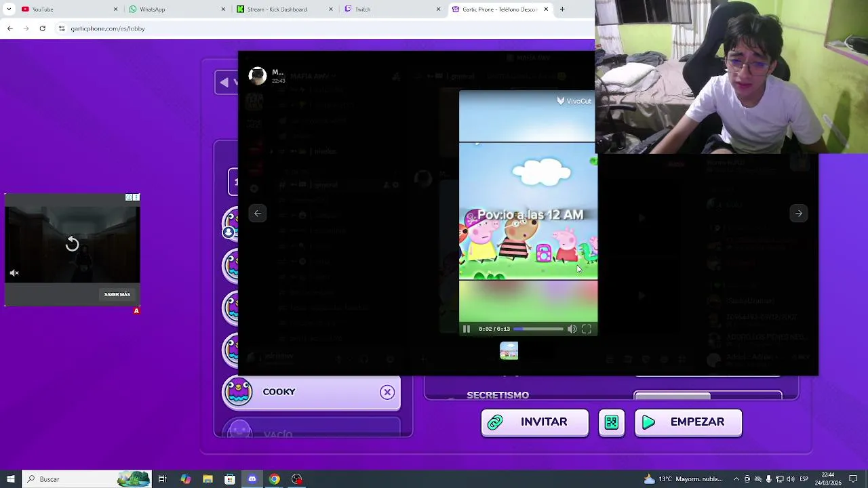Mute the video volume speaker icon
Viewport: 868px width, 488px height.
(x=572, y=329)
